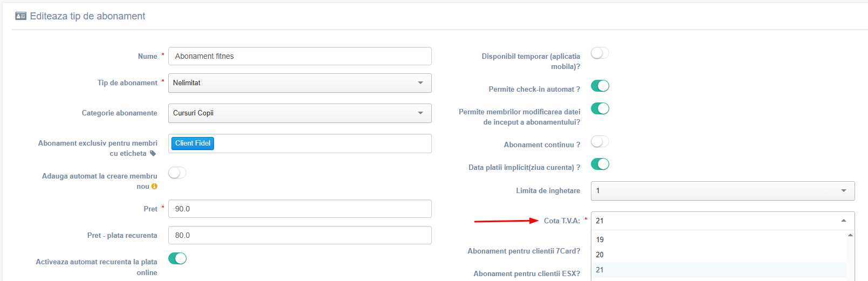Click the card icon beside Editeaza tip de abonament
This screenshot has width=868, height=281.
click(20, 16)
